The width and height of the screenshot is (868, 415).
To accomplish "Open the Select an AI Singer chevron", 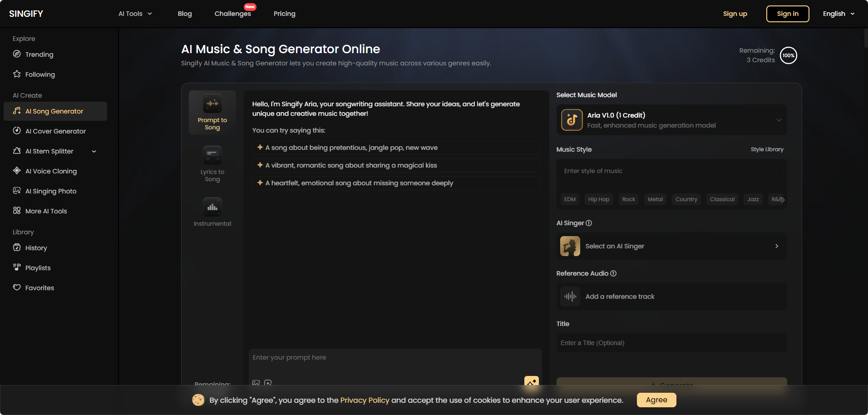I will pyautogui.click(x=777, y=246).
